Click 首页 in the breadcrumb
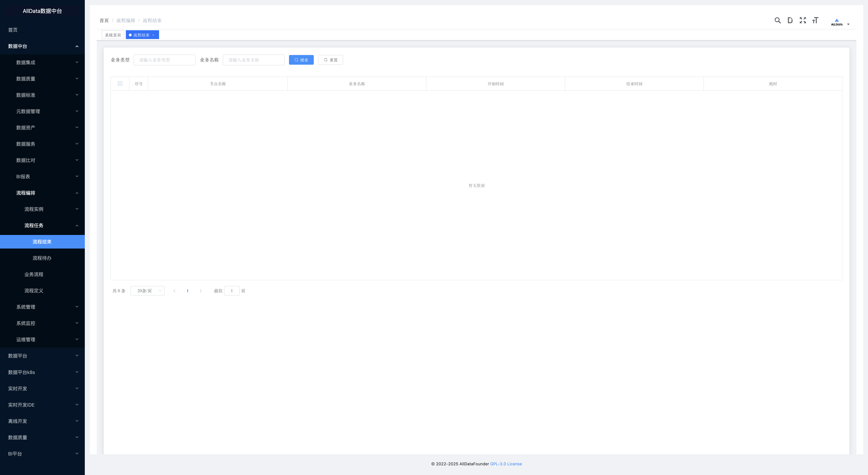 click(104, 21)
